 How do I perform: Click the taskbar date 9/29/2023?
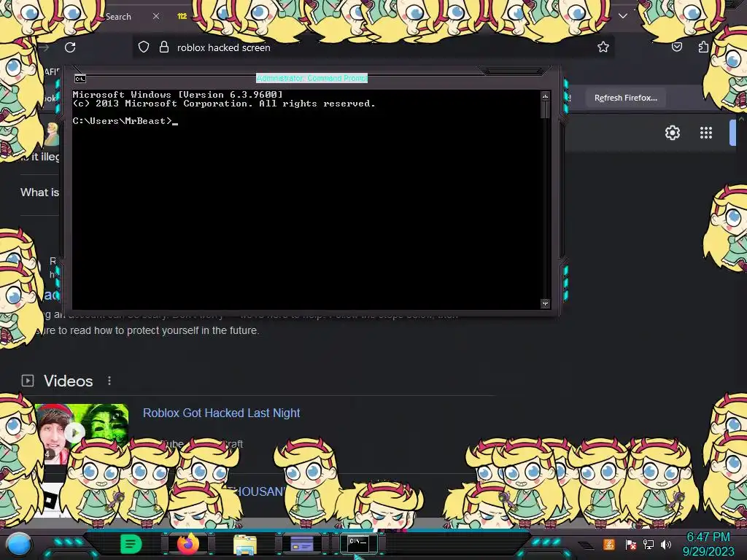click(708, 551)
